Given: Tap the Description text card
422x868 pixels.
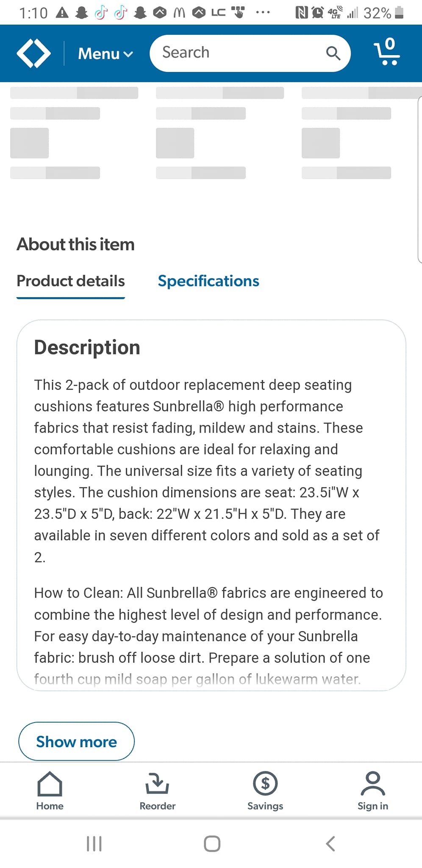Looking at the screenshot, I should [211, 504].
